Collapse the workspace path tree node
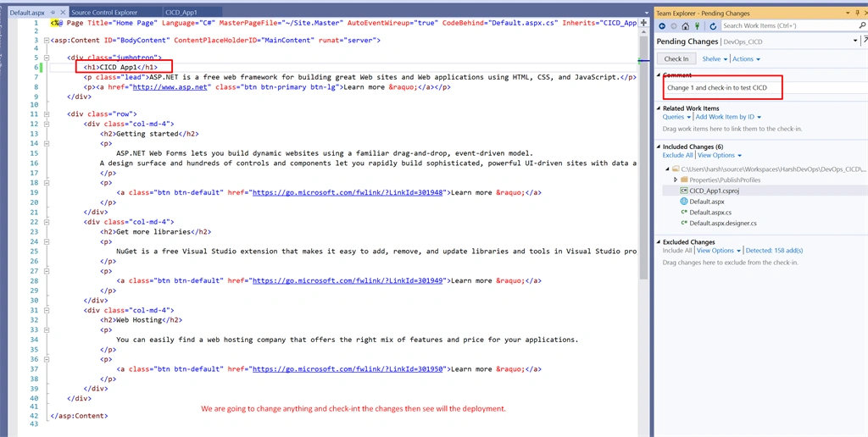Image resolution: width=868 pixels, height=437 pixels. pyautogui.click(x=668, y=169)
